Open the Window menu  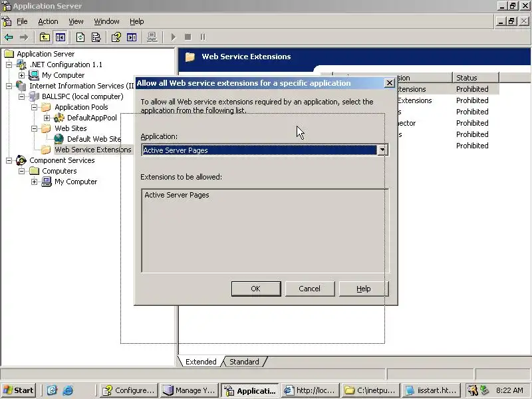(x=106, y=21)
